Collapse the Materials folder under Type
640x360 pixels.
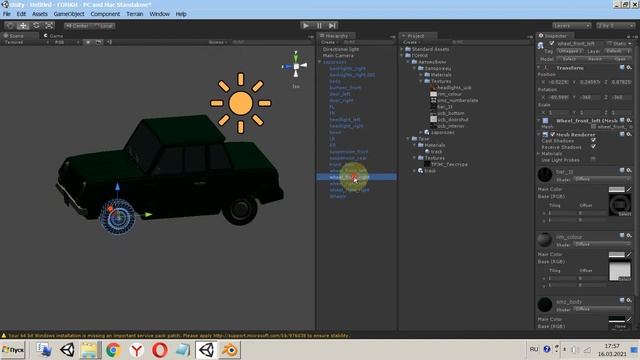(x=415, y=145)
